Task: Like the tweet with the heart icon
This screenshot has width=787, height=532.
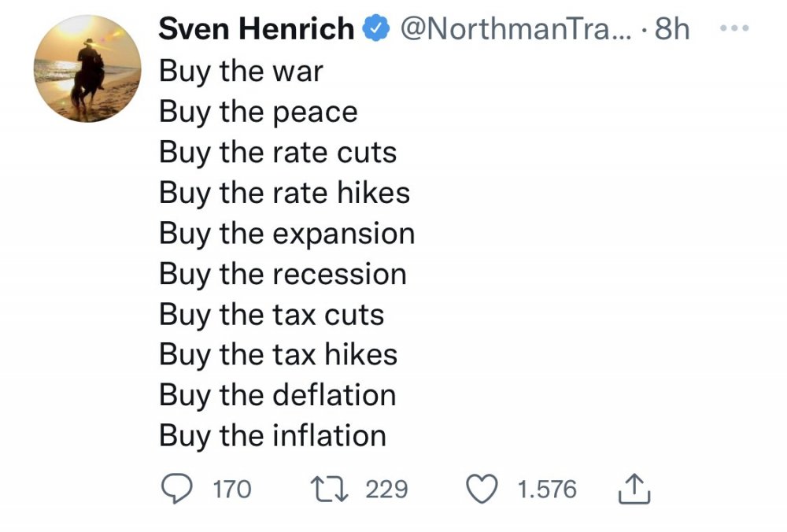Action: tap(483, 490)
